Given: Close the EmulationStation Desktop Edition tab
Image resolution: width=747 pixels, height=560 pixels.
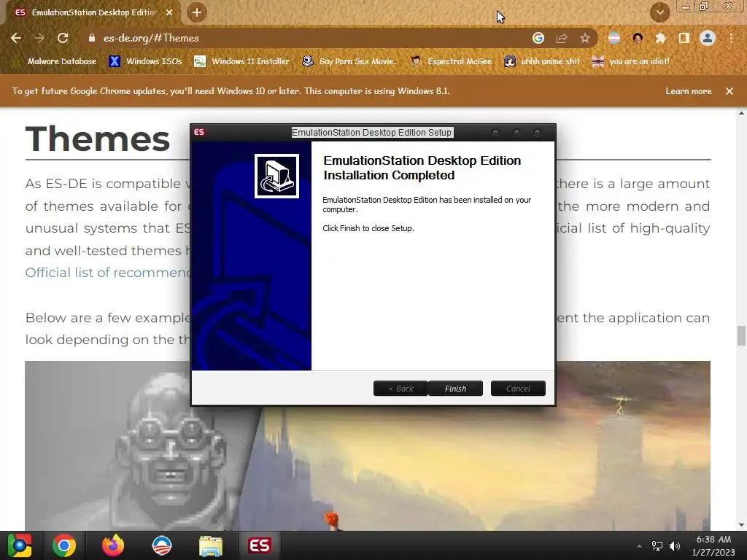Looking at the screenshot, I should coord(169,12).
